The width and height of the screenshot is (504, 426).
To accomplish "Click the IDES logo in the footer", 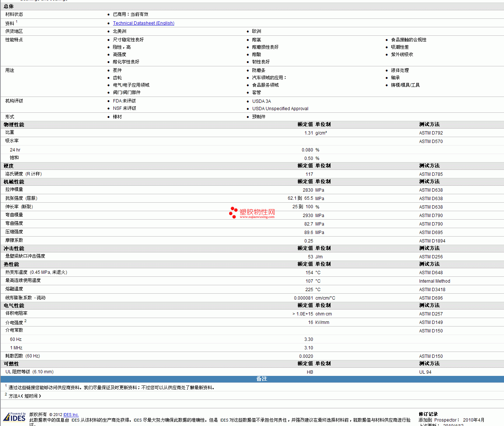I will pyautogui.click(x=15, y=417).
